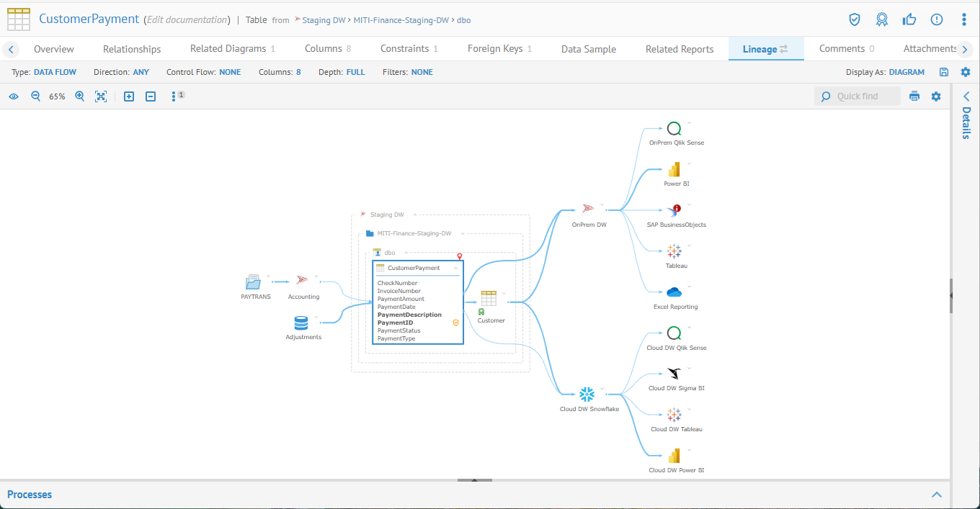Toggle the eye visibility icon in toolbar
This screenshot has width=980, height=509.
coord(14,96)
